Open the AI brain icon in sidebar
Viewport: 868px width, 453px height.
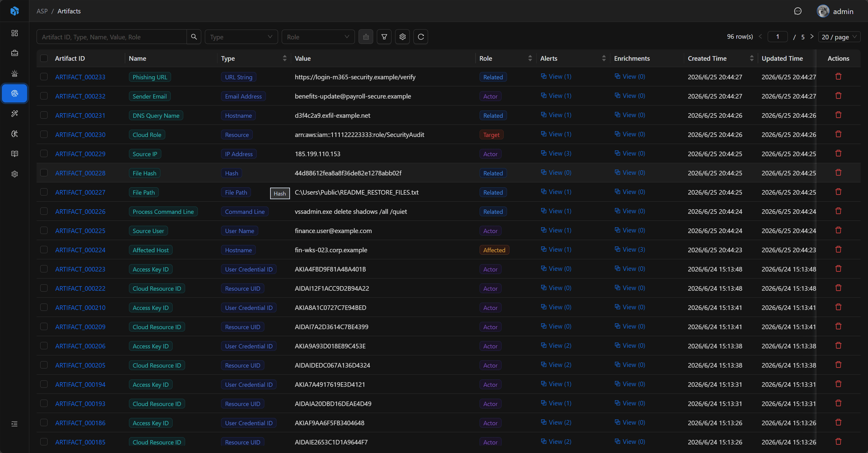pos(15,134)
